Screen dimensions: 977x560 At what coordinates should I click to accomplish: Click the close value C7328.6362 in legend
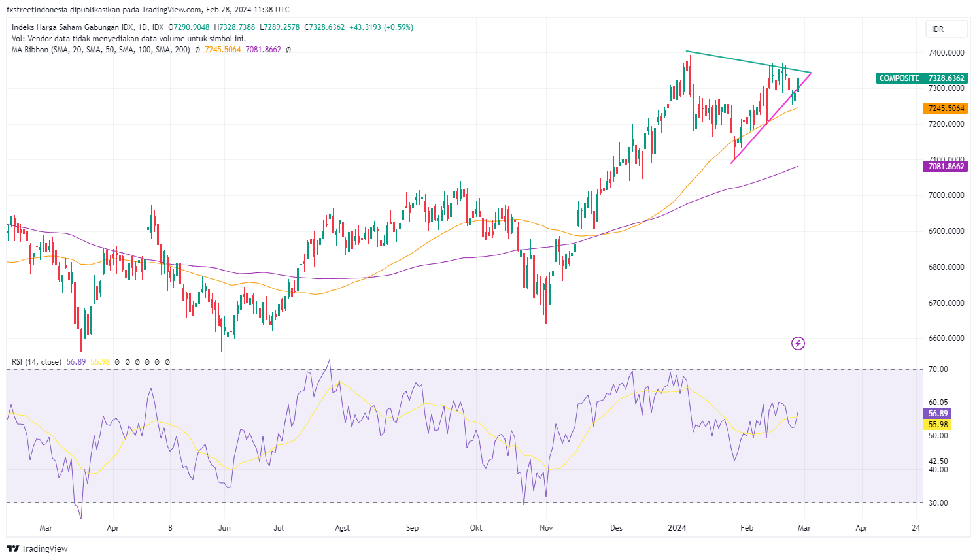324,27
